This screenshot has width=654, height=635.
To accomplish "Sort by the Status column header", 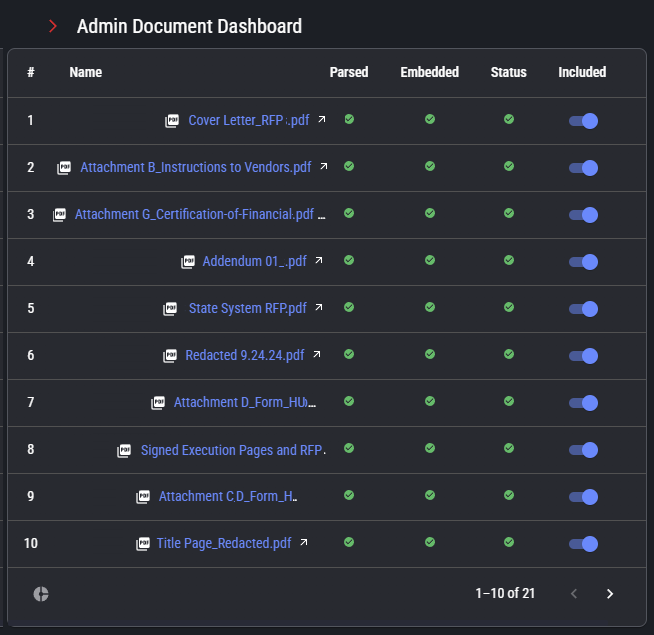I will click(x=508, y=72).
